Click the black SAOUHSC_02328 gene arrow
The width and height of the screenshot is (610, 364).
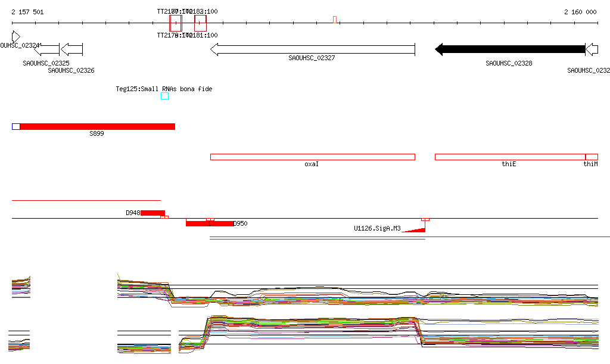pos(510,49)
